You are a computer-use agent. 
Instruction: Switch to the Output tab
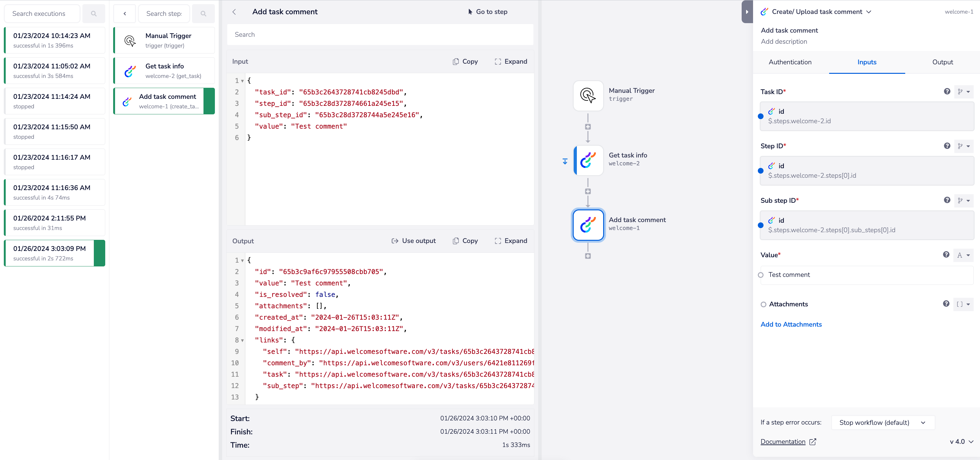click(x=942, y=62)
